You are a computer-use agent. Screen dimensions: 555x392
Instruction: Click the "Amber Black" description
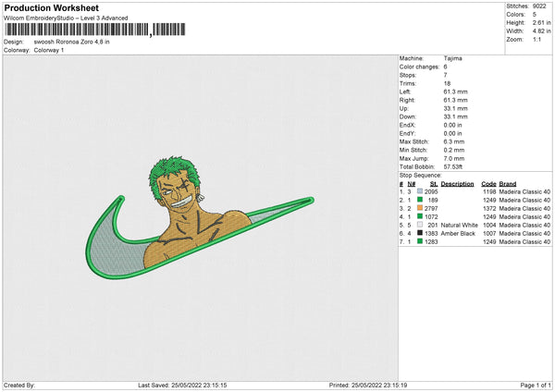[x=458, y=234]
